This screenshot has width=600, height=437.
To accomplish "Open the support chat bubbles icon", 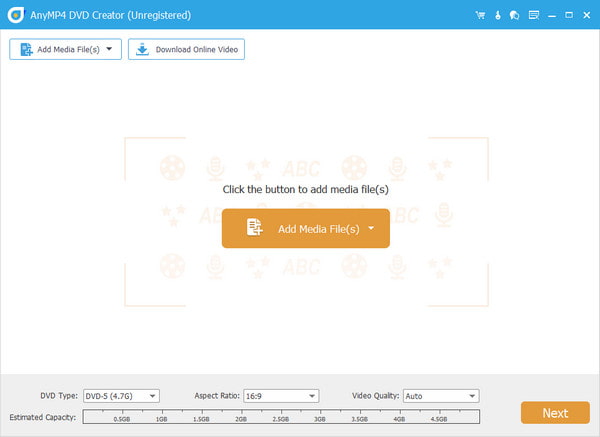I will coord(514,15).
